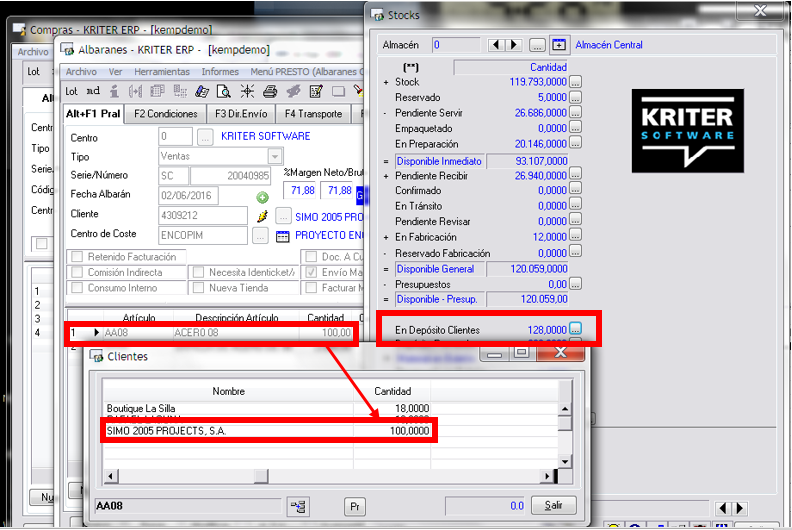Click the blank rectangle icon in Albaranes toolbar

tap(338, 91)
